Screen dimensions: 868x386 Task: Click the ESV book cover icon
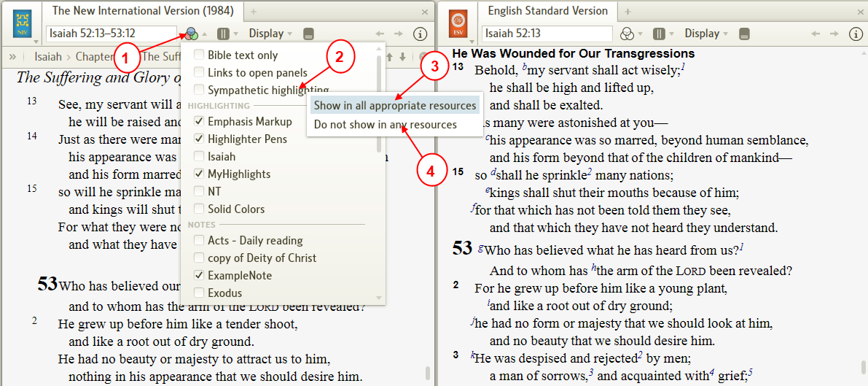click(x=458, y=24)
